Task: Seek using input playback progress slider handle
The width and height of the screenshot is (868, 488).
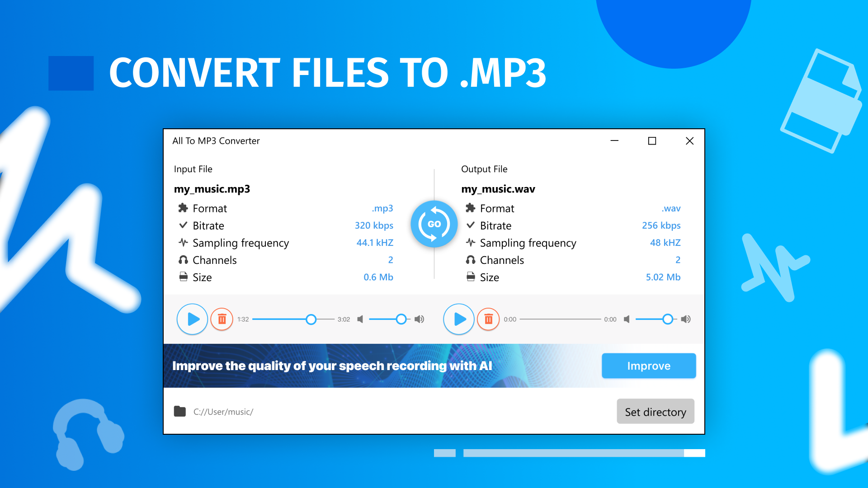Action: click(x=311, y=319)
